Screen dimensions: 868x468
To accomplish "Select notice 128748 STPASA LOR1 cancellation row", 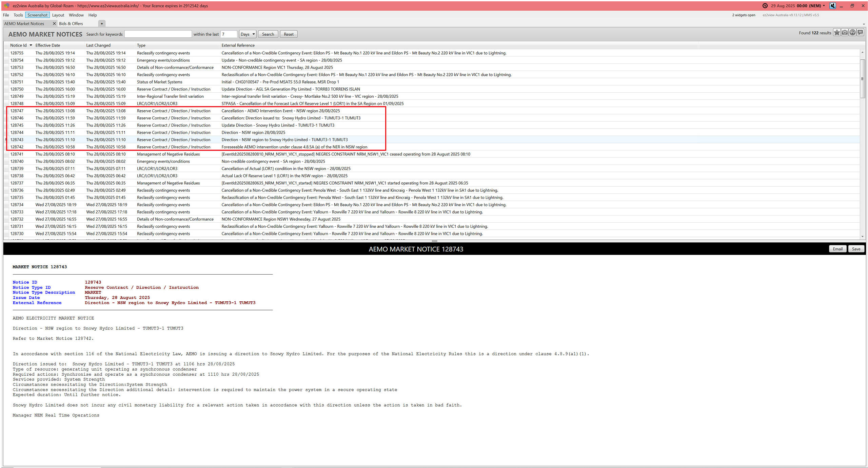I will point(432,104).
